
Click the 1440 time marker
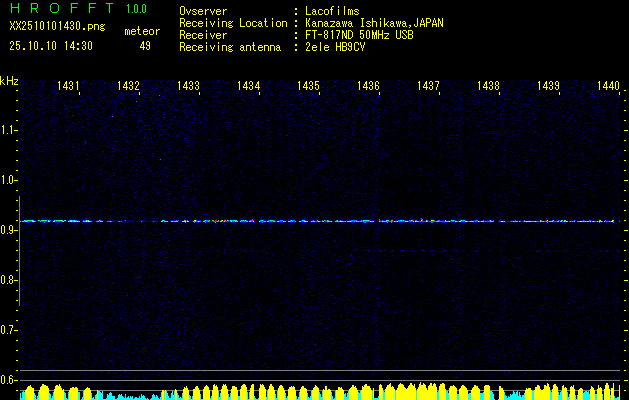[x=608, y=87]
